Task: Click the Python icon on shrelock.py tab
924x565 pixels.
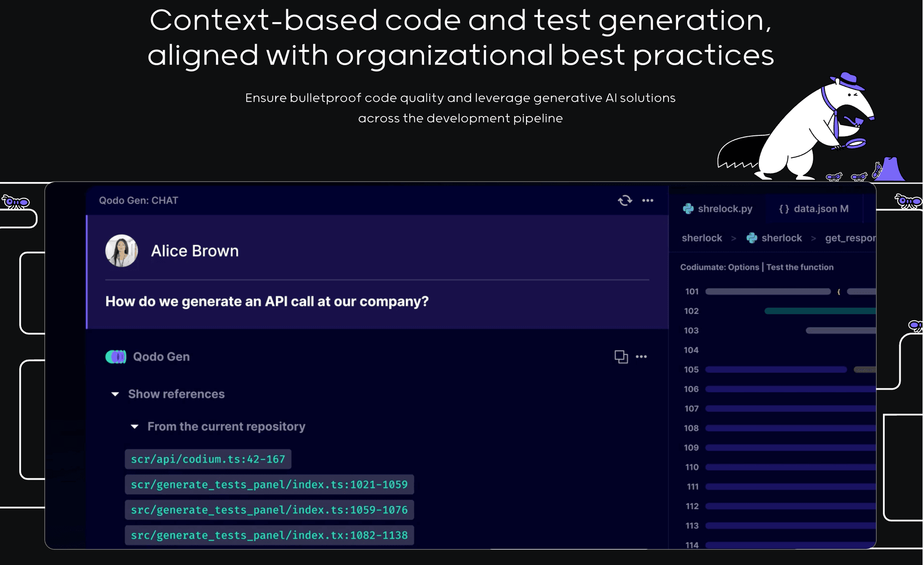Action: coord(688,209)
